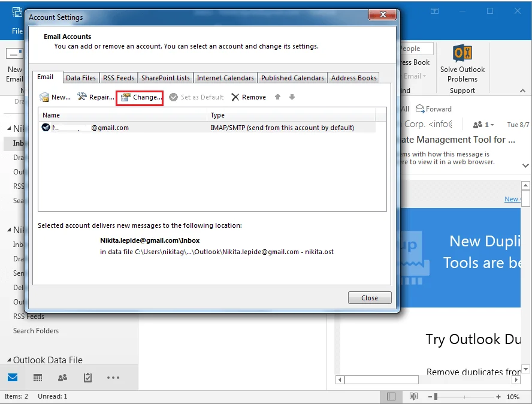Switch to Data Files tab
The width and height of the screenshot is (532, 404).
pos(81,78)
